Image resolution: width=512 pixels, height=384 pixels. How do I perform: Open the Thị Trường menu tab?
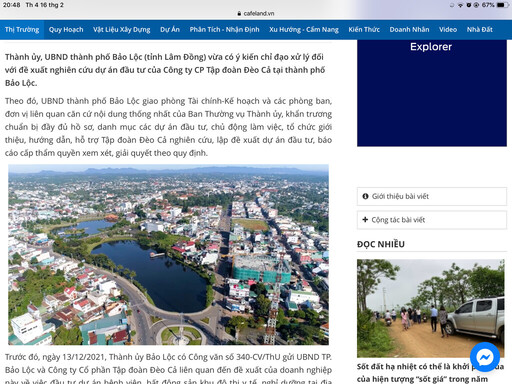point(22,30)
